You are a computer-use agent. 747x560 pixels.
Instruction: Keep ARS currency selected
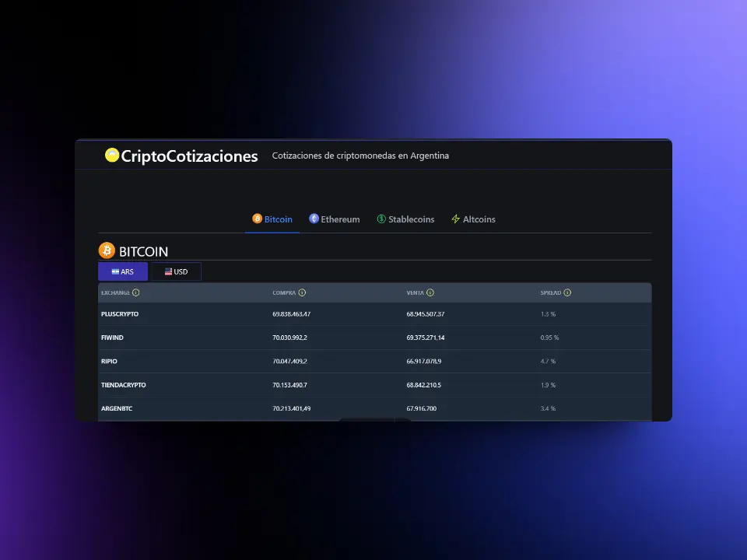pyautogui.click(x=122, y=271)
